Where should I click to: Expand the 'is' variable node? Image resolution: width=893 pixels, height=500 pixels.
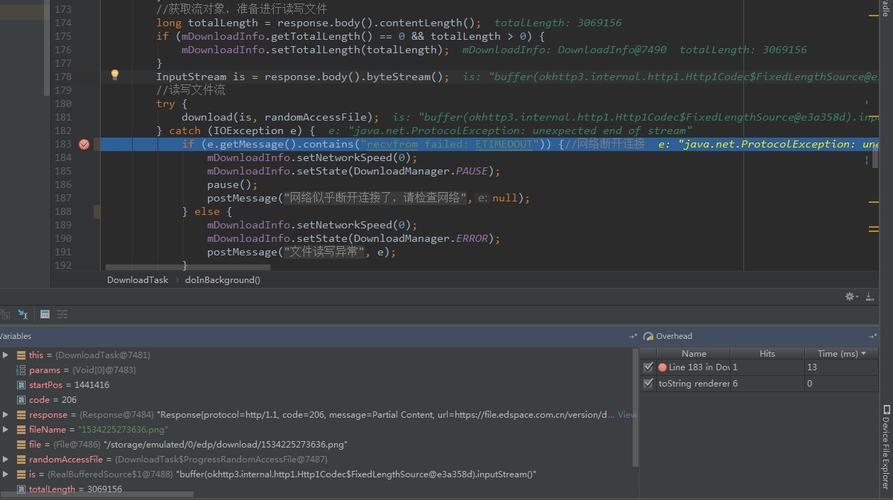[6, 474]
